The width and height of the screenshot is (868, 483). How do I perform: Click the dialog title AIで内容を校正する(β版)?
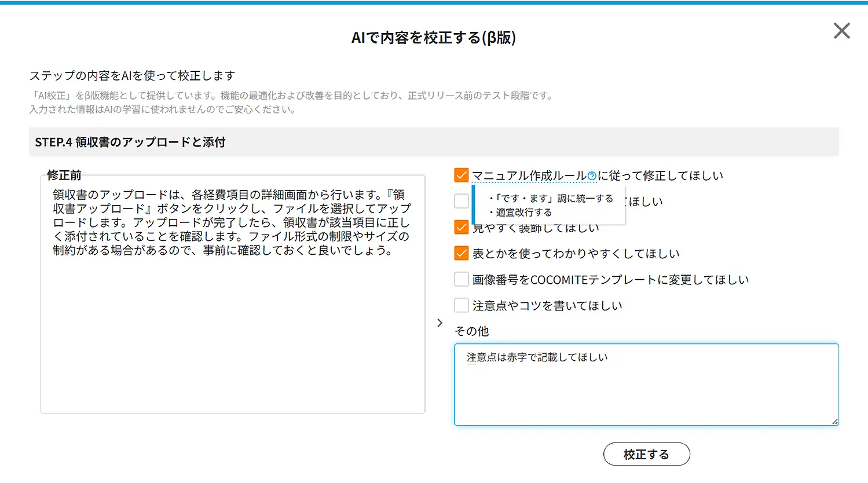click(x=434, y=37)
